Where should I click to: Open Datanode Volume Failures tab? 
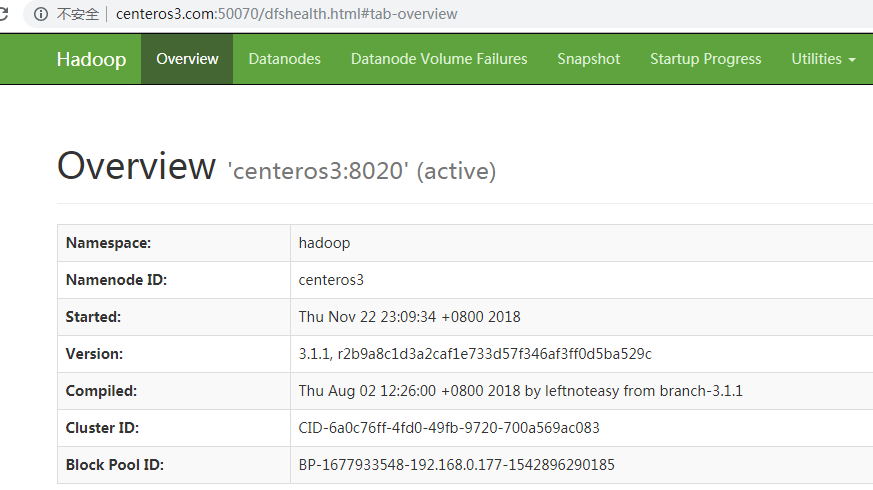(439, 59)
